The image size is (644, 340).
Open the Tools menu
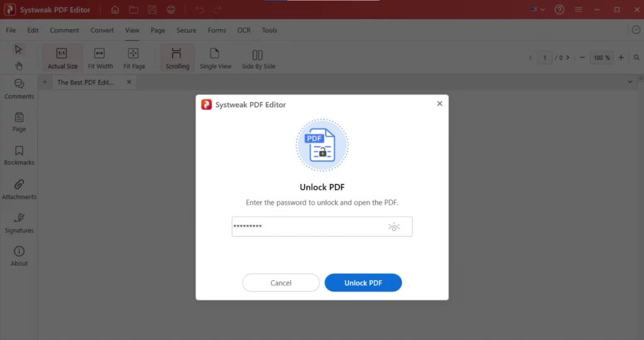269,30
